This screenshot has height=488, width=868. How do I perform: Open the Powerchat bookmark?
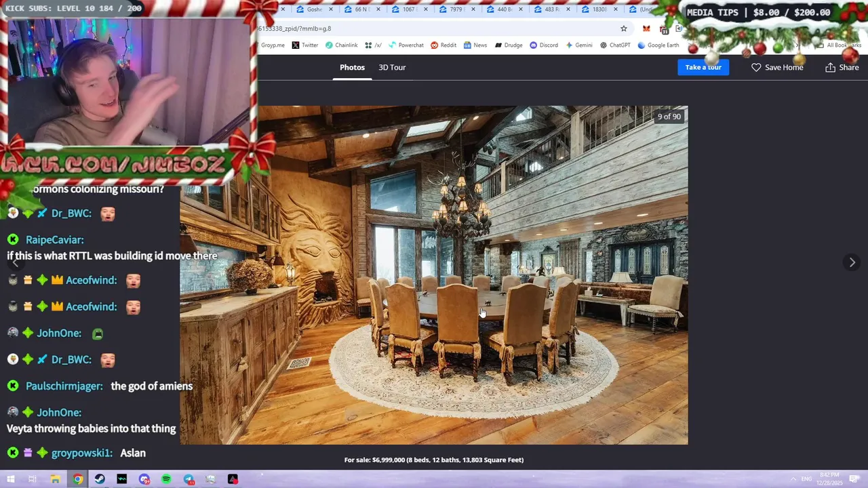click(x=406, y=45)
